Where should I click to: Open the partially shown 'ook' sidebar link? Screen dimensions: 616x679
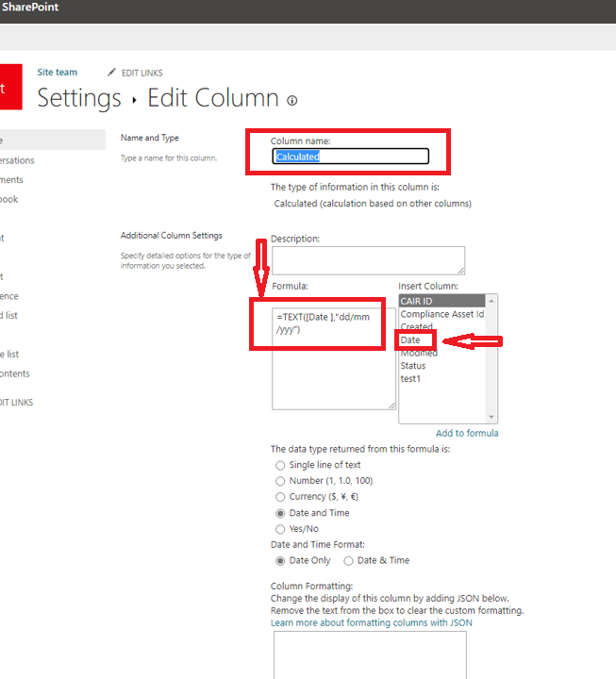tap(9, 199)
